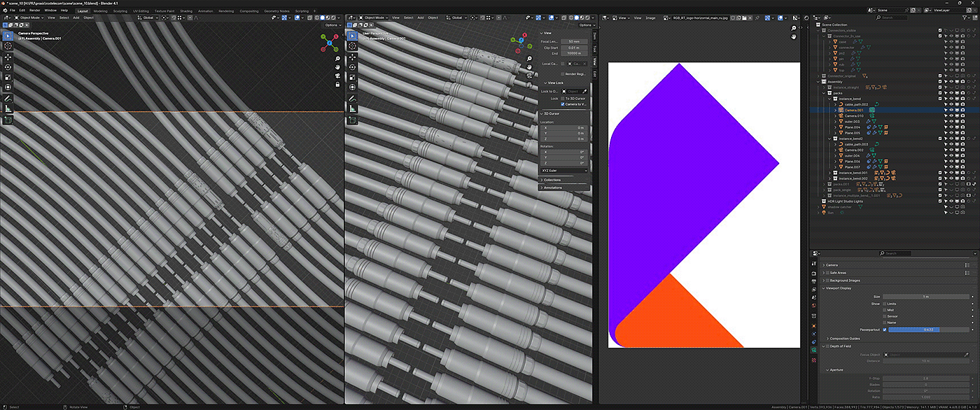Image resolution: width=980 pixels, height=410 pixels.
Task: Click the zoom magnifier in image editor
Action: click(x=794, y=29)
